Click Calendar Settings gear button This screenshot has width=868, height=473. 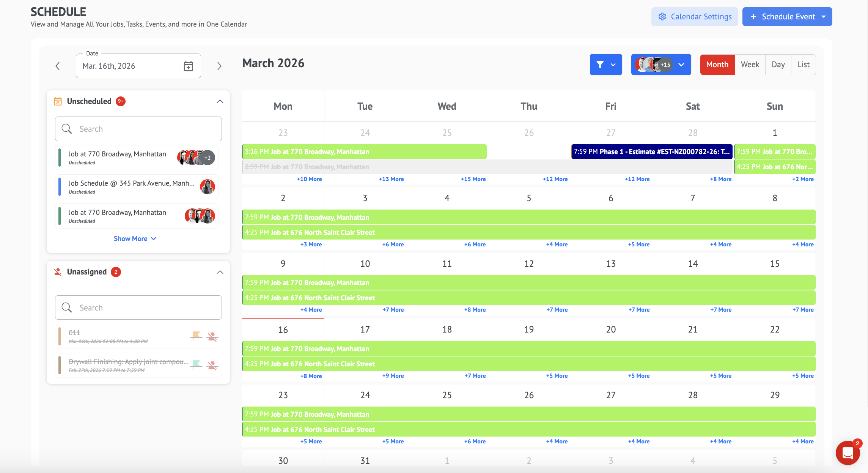[695, 17]
